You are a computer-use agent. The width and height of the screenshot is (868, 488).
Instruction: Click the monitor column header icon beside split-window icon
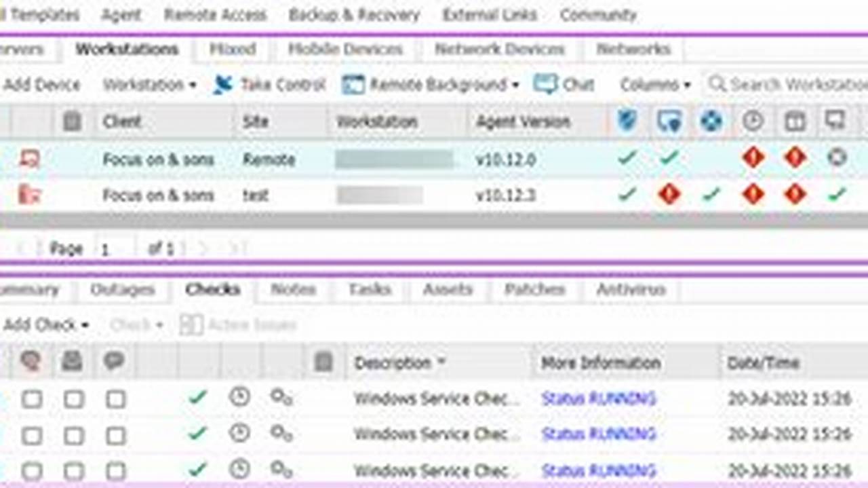point(836,121)
